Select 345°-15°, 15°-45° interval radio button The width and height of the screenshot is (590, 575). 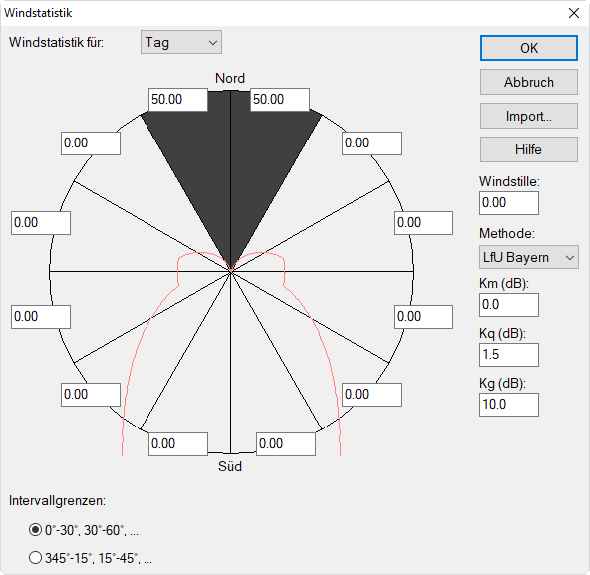(x=35, y=557)
